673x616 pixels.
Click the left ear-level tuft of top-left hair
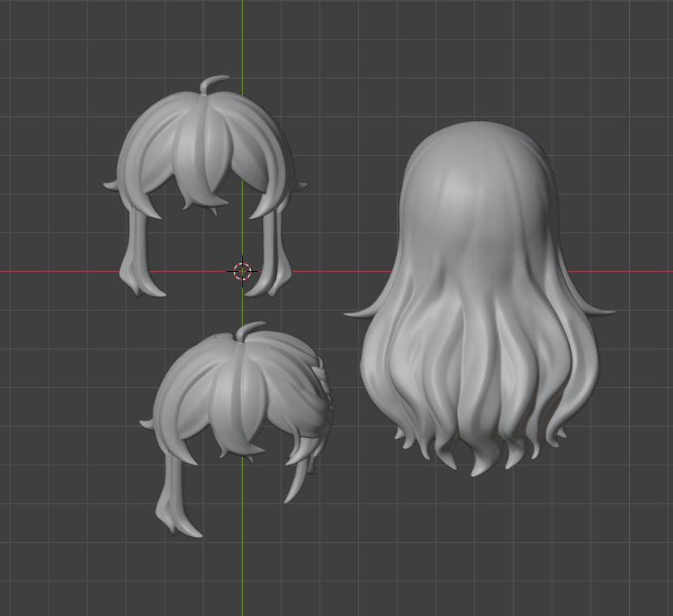(111, 186)
